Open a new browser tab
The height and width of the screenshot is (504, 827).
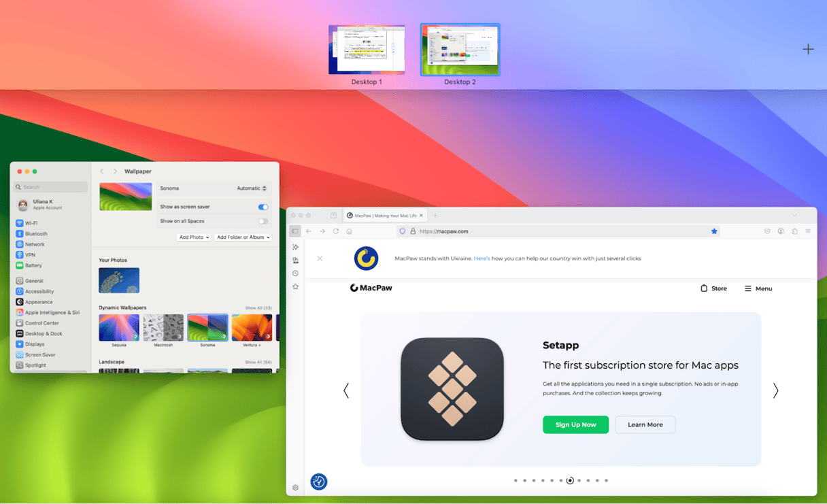click(435, 216)
